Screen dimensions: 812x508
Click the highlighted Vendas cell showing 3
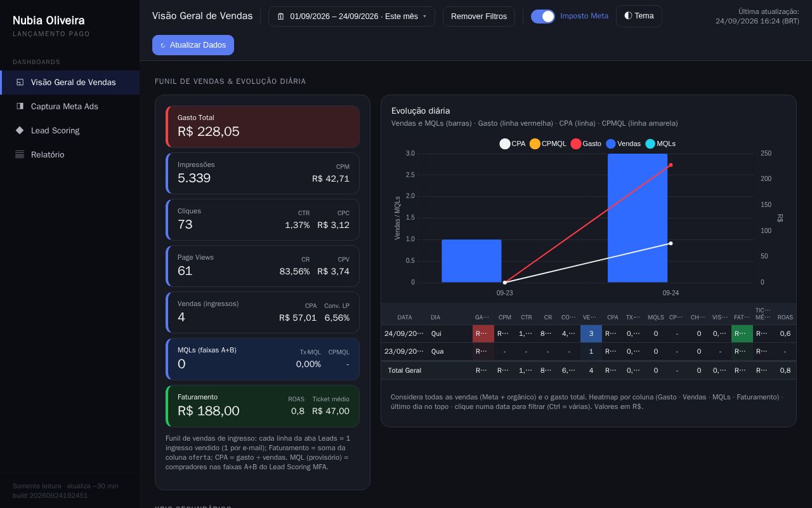point(591,333)
